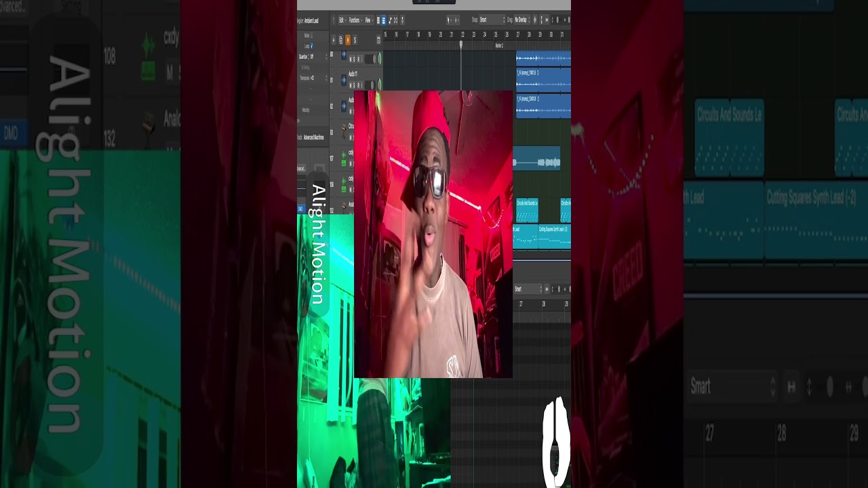Click the duplicate track button
The image size is (868, 488).
[x=340, y=41]
